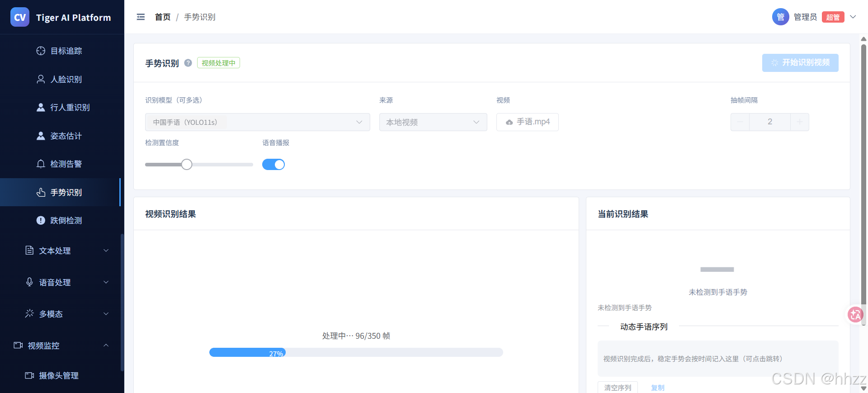Click the 语音处理 microphone icon
The image size is (868, 393).
point(29,282)
